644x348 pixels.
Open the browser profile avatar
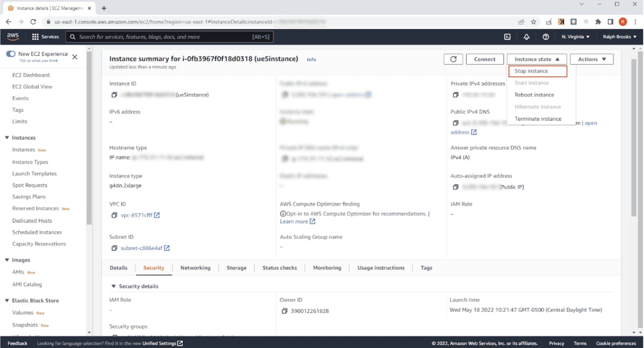[x=623, y=22]
